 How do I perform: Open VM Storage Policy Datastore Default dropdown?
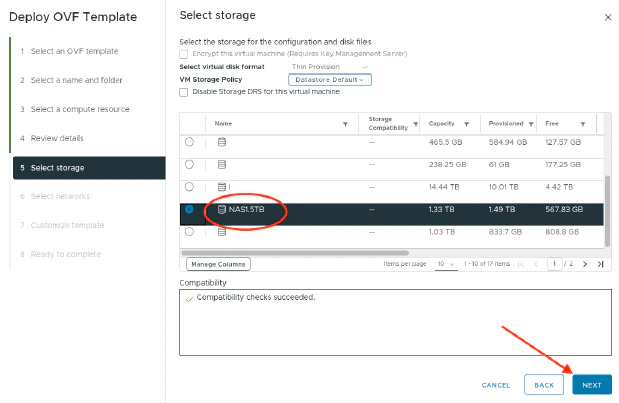pos(330,80)
